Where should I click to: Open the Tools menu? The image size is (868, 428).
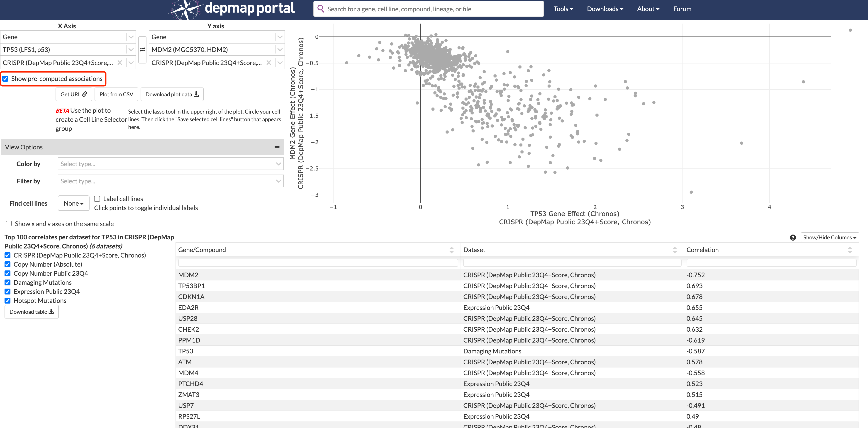(563, 9)
